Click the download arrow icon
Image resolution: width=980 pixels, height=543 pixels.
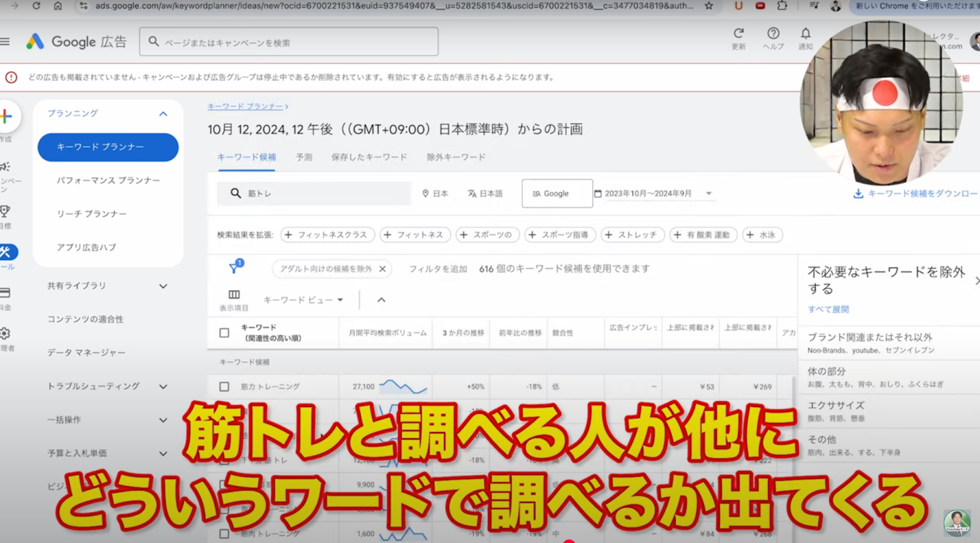click(x=858, y=193)
